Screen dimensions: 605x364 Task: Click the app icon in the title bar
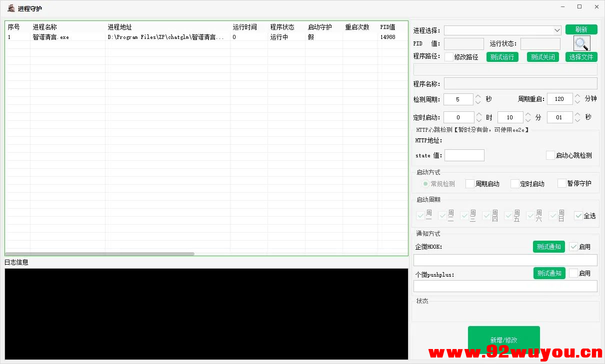pos(10,8)
